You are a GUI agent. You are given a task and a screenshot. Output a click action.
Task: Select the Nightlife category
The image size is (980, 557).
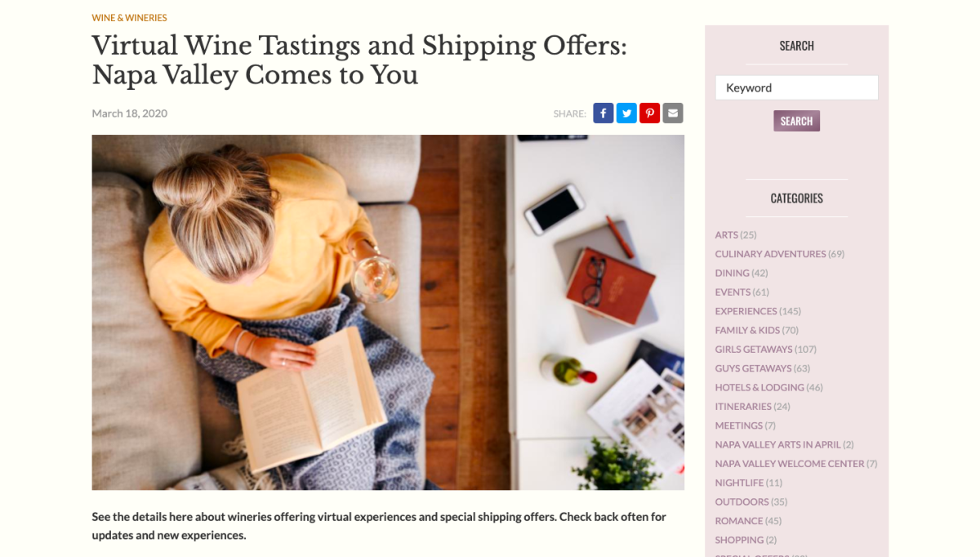pyautogui.click(x=739, y=483)
